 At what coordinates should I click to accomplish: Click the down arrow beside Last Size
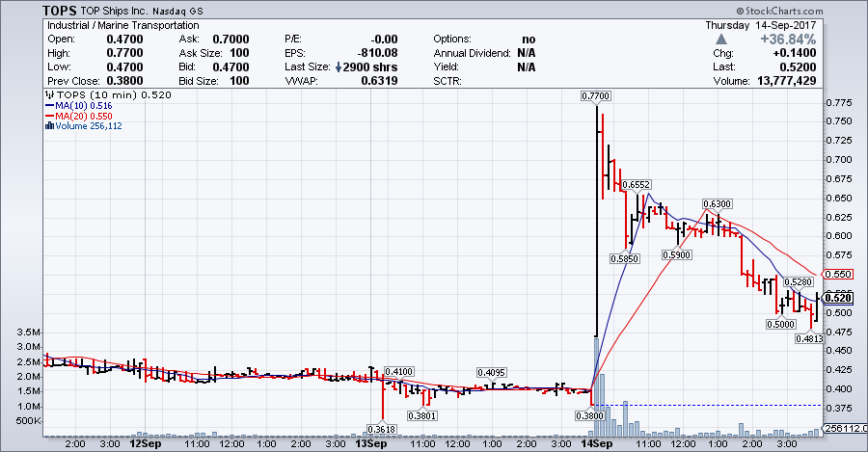pyautogui.click(x=340, y=67)
